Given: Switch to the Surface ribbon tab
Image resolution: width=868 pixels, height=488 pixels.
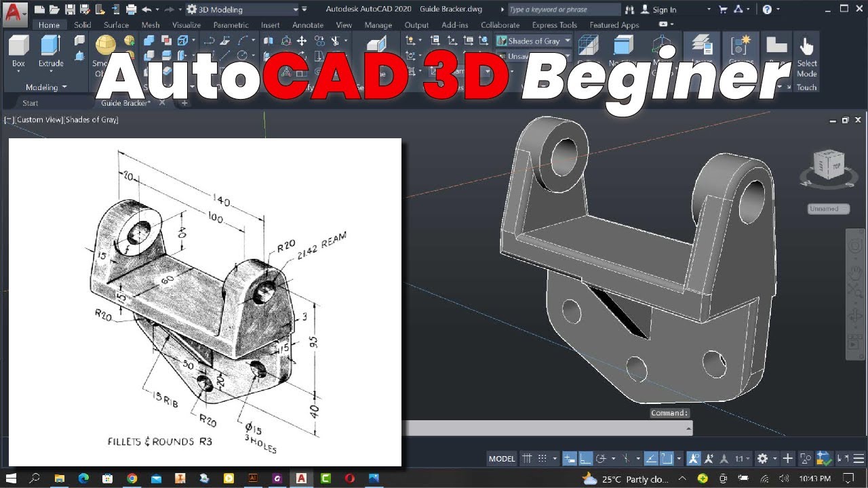Looking at the screenshot, I should (116, 25).
